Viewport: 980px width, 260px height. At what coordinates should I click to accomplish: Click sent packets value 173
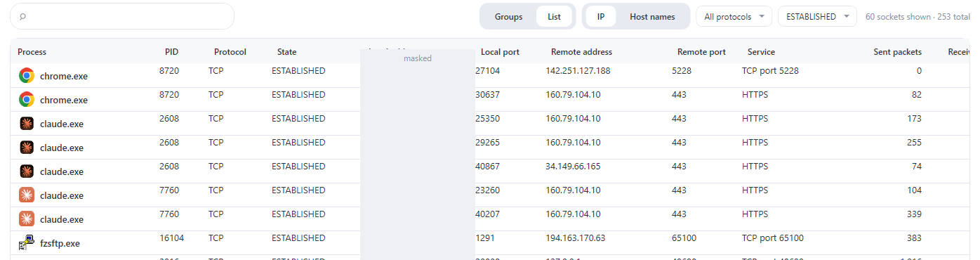click(914, 119)
